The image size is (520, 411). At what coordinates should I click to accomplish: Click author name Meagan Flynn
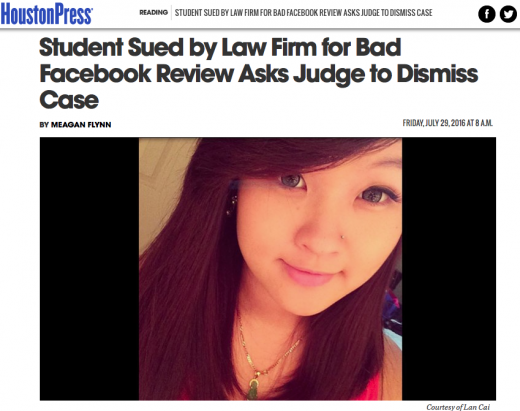pos(81,125)
